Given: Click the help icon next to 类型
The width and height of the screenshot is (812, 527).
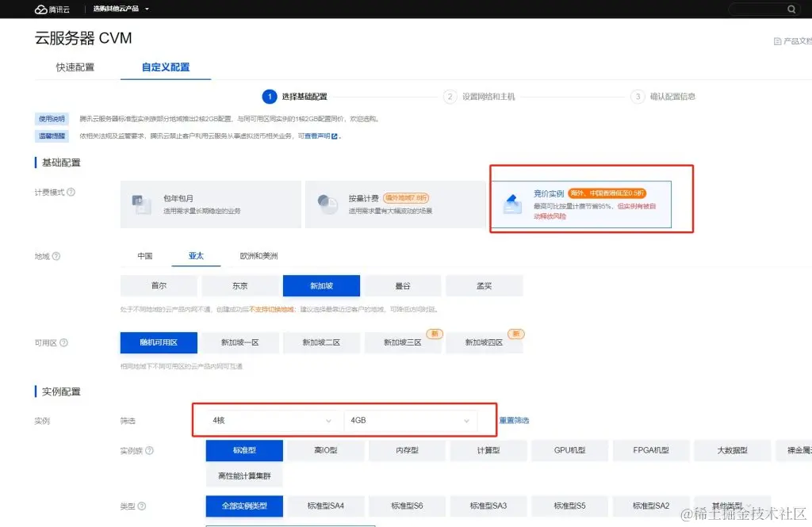Looking at the screenshot, I should coord(141,506).
